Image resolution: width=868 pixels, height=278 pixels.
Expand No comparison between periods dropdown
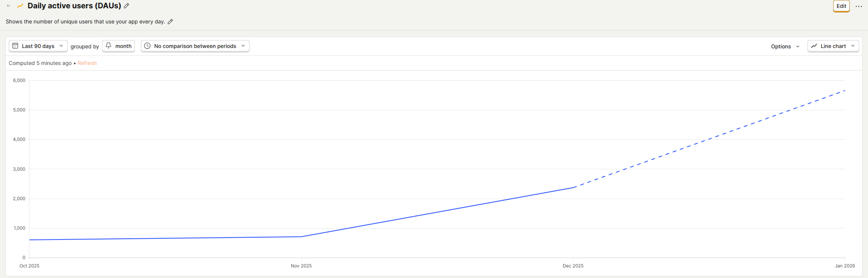coord(195,46)
